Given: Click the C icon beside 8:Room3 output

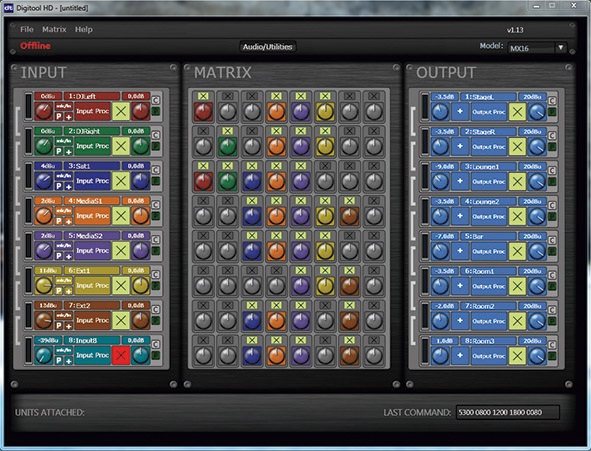Looking at the screenshot, I should click(552, 345).
